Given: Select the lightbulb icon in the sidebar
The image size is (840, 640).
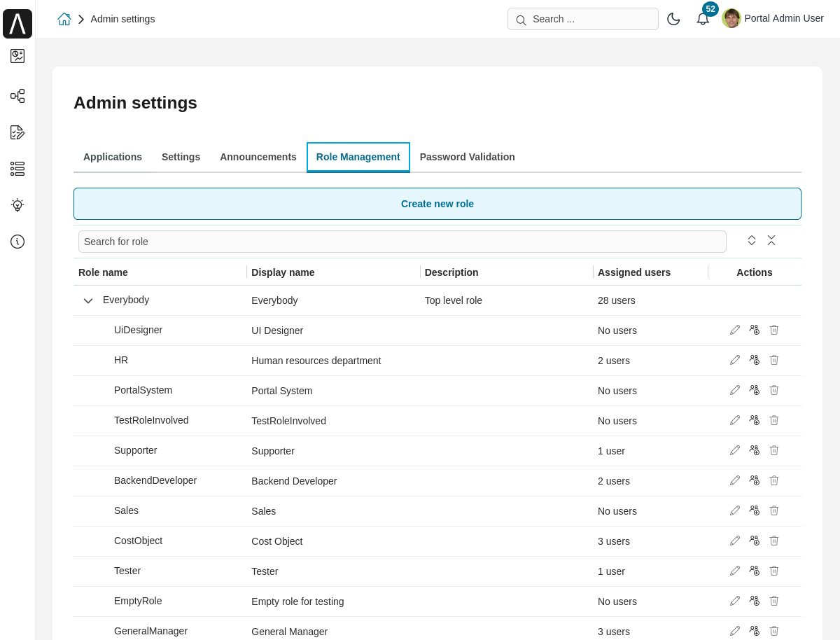Looking at the screenshot, I should [x=17, y=205].
